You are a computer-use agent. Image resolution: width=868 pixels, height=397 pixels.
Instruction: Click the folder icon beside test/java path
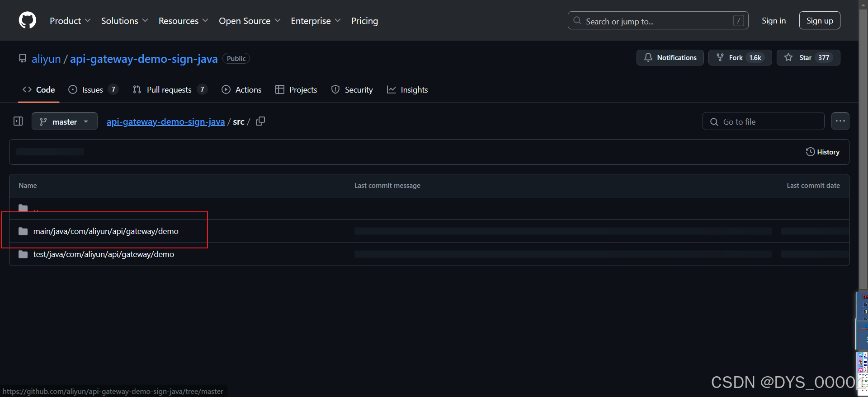pos(23,254)
